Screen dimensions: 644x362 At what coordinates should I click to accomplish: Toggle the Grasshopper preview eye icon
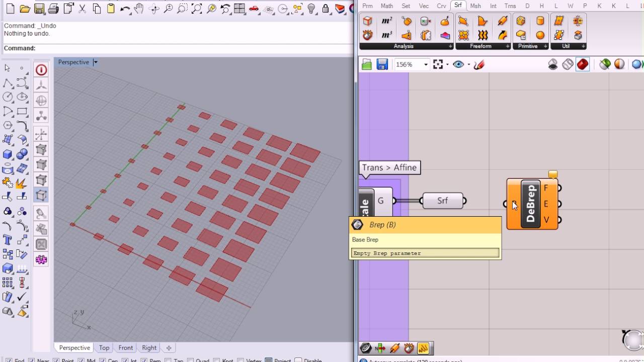(458, 64)
